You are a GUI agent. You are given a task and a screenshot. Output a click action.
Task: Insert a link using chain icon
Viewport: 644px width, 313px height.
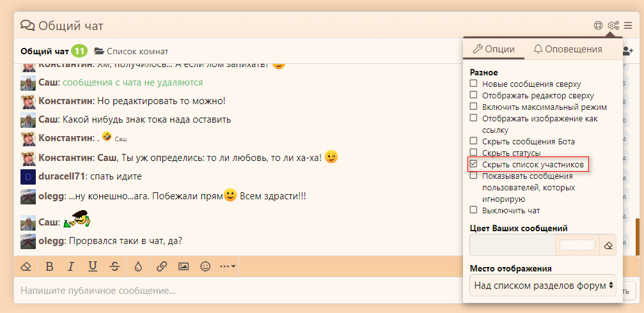tap(162, 266)
